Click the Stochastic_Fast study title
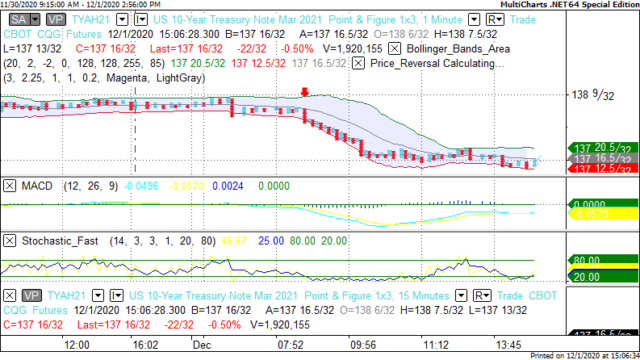Screen dimensions: 640x360 pyautogui.click(x=60, y=241)
